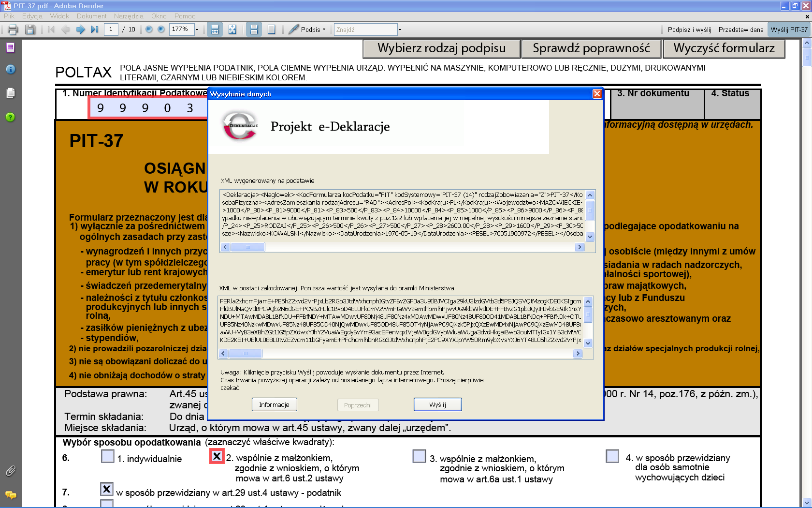Enable continuous scrolling page view icon
The height and width of the screenshot is (508, 812).
(x=254, y=30)
